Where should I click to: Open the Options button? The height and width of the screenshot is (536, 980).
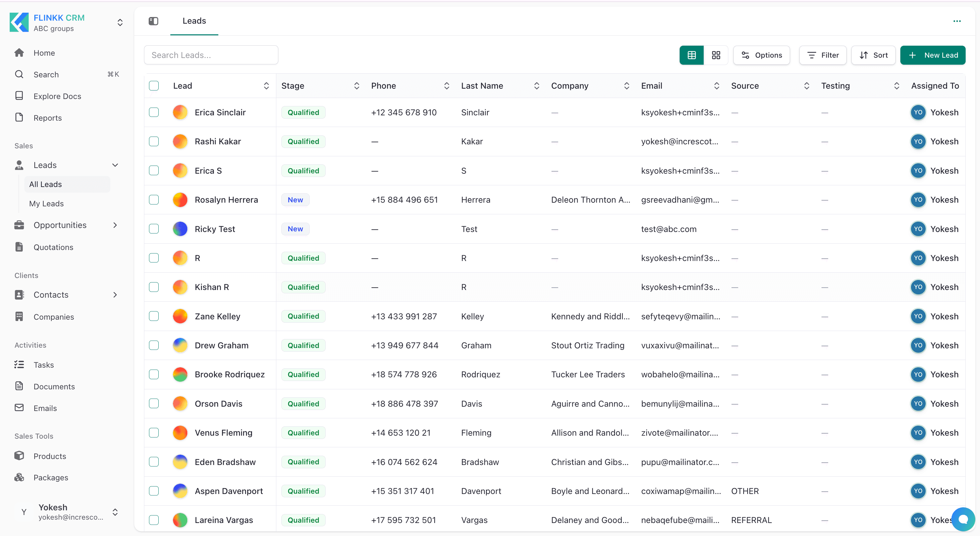click(762, 55)
